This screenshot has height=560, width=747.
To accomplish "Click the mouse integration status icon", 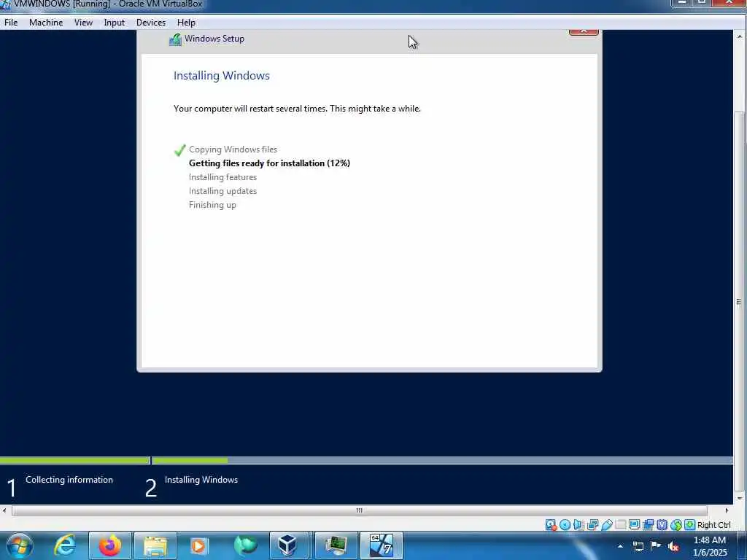I will coord(676,525).
